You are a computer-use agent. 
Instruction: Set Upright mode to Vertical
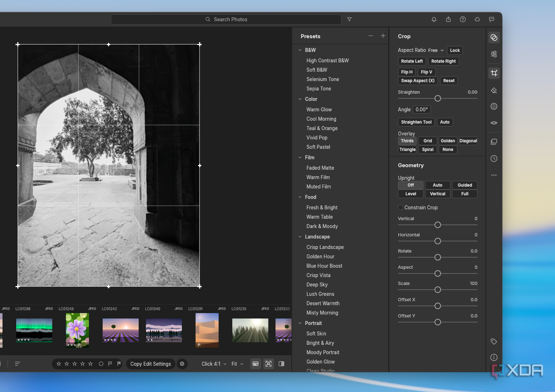(x=438, y=194)
